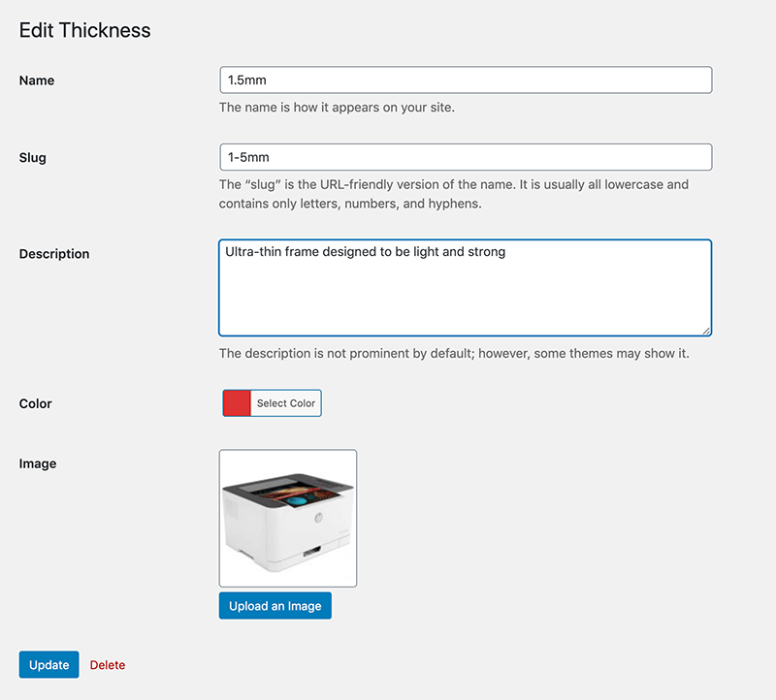
Task: Click the red color swatch
Action: pos(238,403)
